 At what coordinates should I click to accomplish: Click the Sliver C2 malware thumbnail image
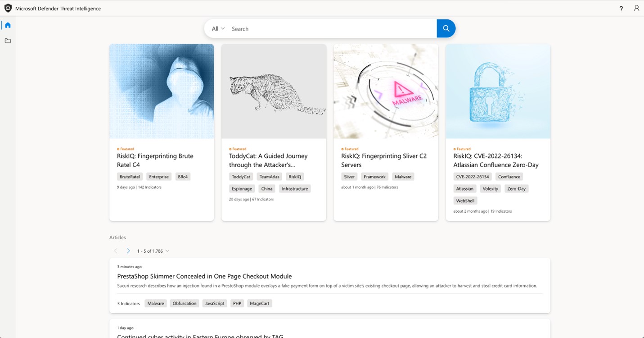385,91
